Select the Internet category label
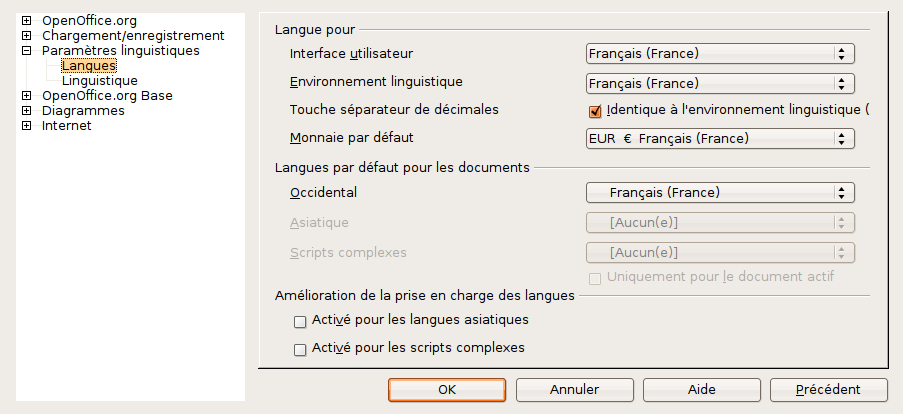Screen dimensions: 903x414 (66, 126)
